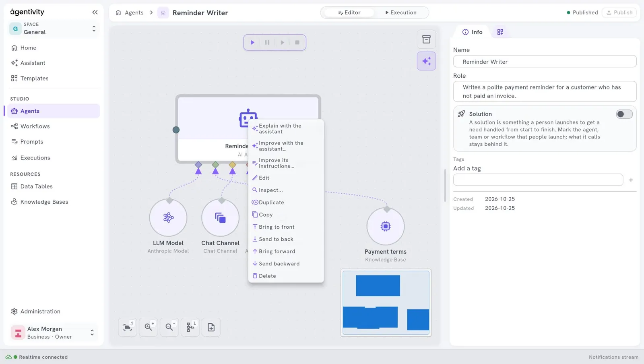The image size is (644, 364).
Task: Click the auto-layout canvas icon
Action: (190, 327)
